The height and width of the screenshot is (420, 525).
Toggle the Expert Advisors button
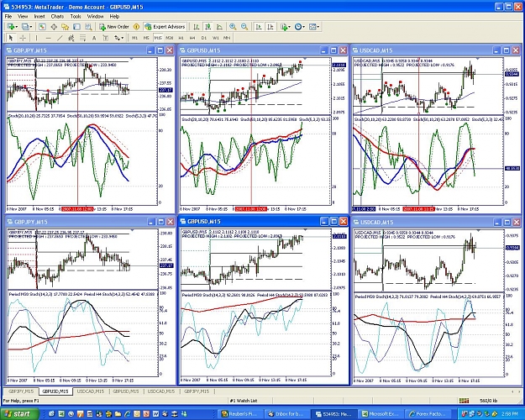coord(165,27)
